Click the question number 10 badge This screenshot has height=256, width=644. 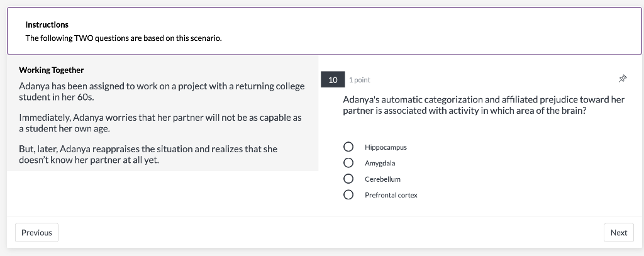coord(333,80)
